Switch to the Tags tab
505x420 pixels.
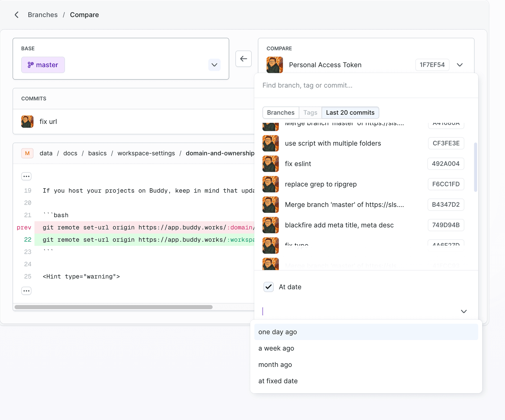click(x=310, y=113)
